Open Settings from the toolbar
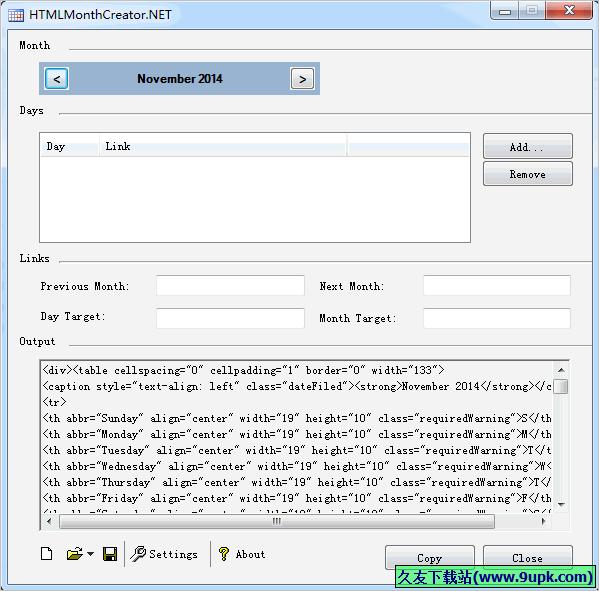 (164, 554)
